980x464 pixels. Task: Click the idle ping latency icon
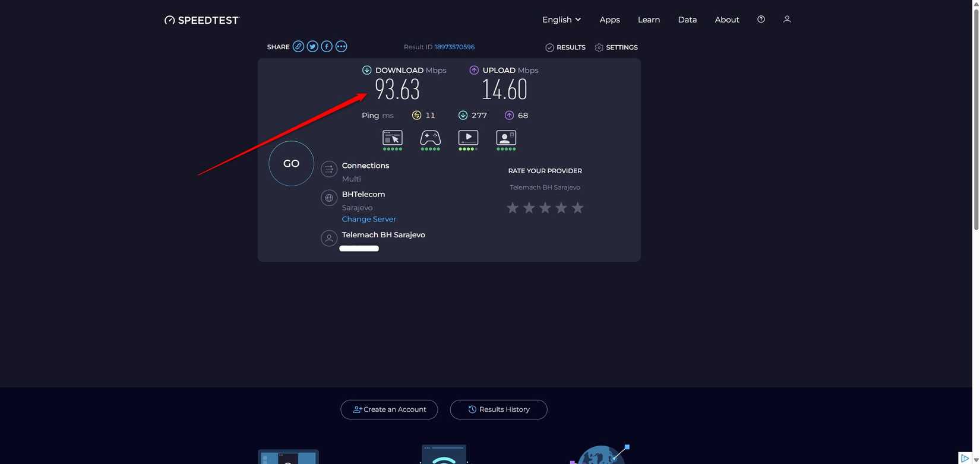[x=416, y=115]
